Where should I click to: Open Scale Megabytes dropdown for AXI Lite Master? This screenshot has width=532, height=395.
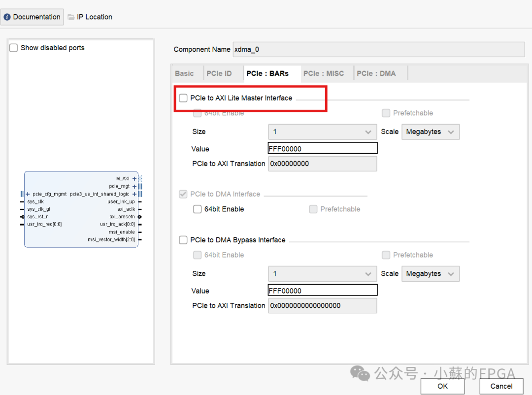[431, 132]
